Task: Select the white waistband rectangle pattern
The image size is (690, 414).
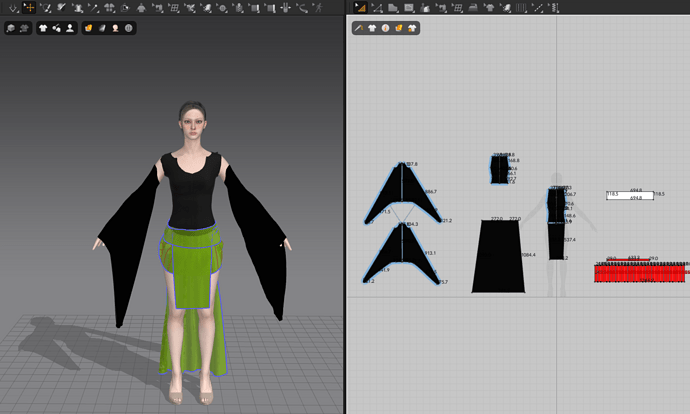Action: click(630, 195)
